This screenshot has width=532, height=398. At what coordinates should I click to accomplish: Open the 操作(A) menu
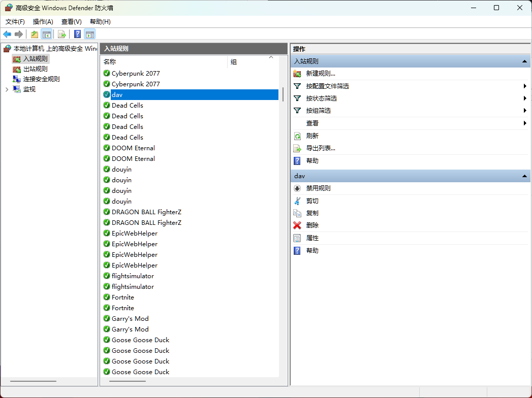43,22
